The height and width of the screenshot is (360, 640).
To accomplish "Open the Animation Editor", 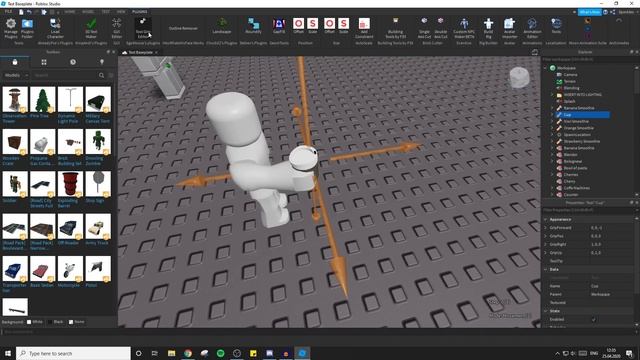I will pos(532,28).
